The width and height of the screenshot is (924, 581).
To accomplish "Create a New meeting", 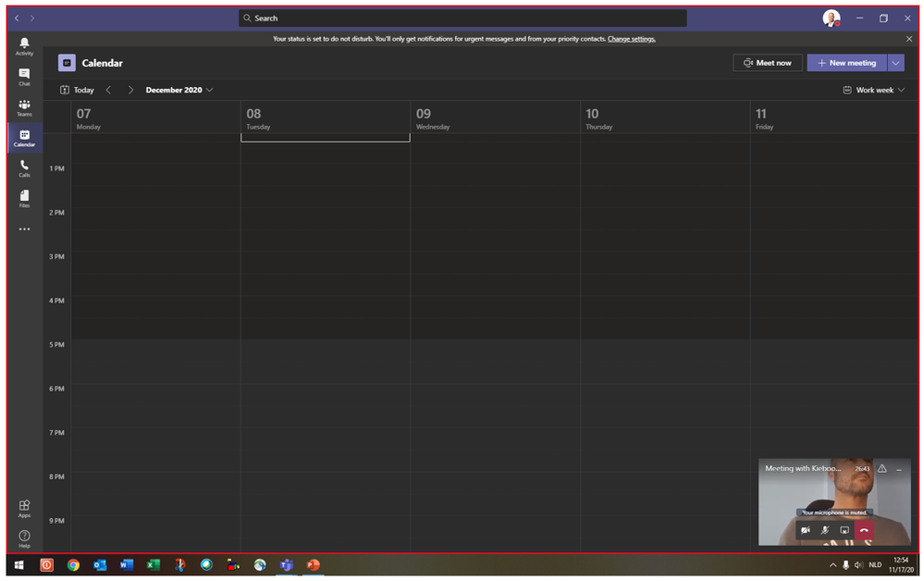I will tap(847, 63).
